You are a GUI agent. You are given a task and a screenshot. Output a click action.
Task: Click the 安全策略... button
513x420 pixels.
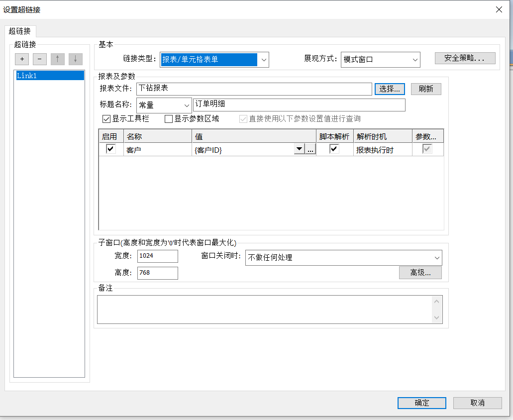[x=465, y=58]
